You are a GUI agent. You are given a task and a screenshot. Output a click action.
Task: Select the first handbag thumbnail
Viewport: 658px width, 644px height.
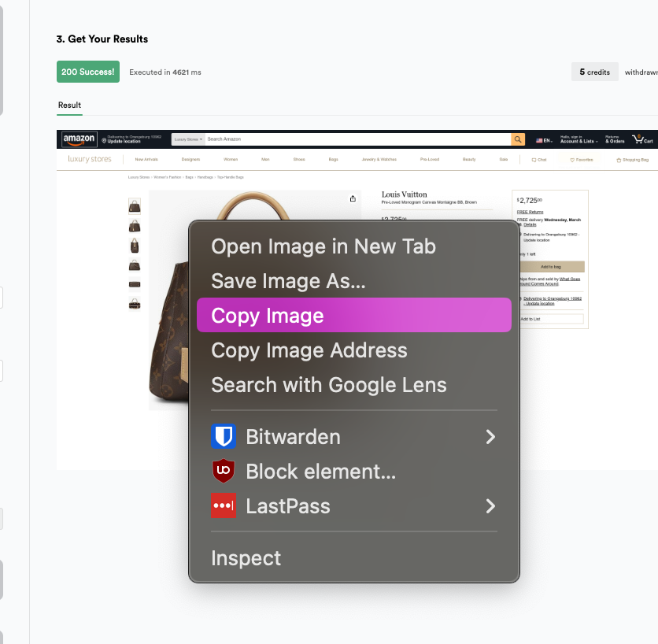[135, 206]
